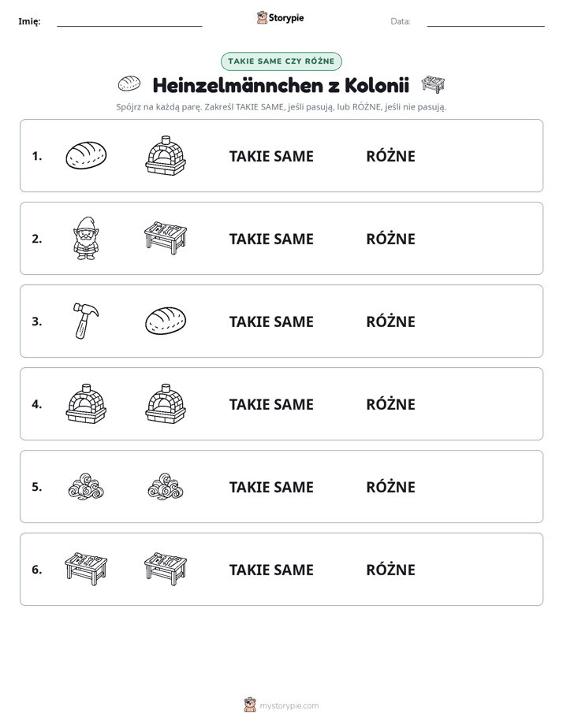Click the left oven icon in row 4
563x728 pixels.
[x=86, y=403]
